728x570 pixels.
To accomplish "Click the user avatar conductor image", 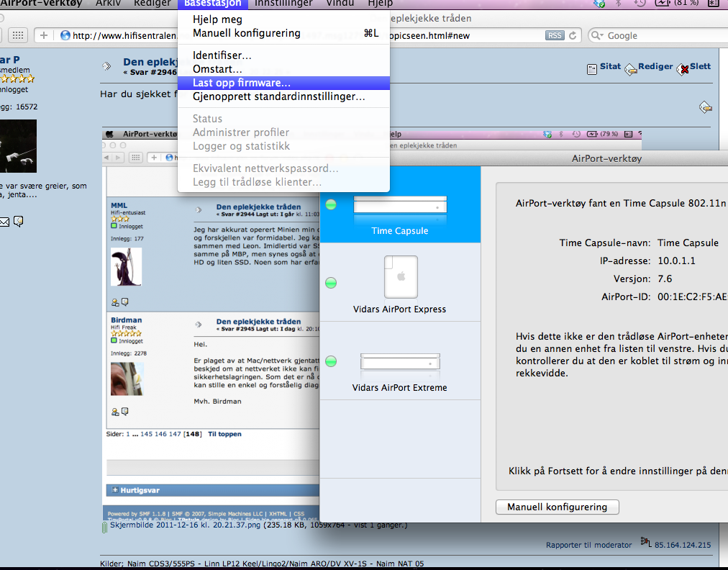I will [18, 146].
